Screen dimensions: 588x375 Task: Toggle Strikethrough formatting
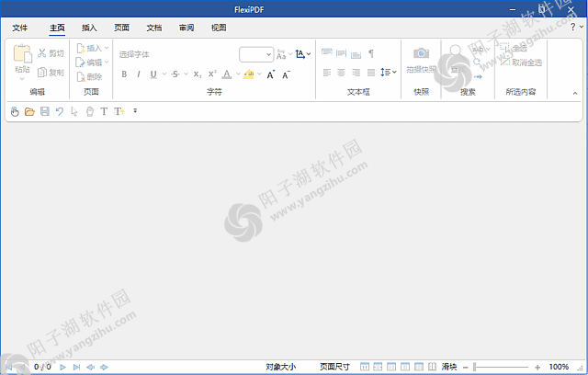click(175, 74)
